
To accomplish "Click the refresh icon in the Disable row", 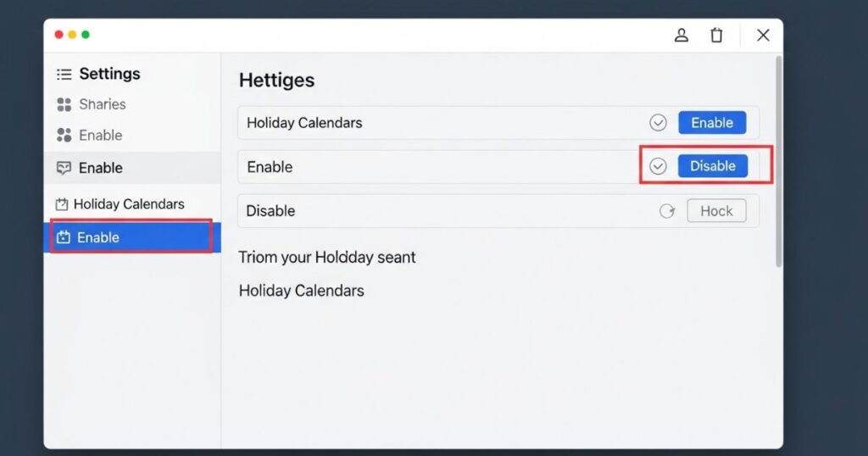I will point(667,211).
